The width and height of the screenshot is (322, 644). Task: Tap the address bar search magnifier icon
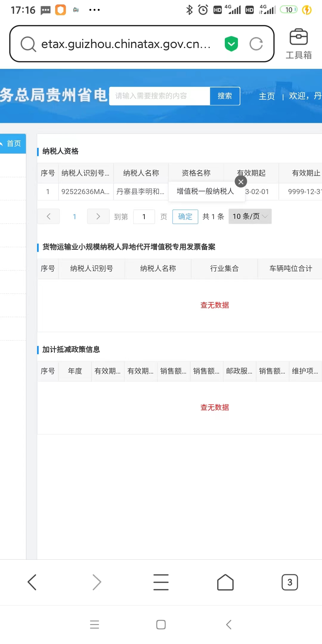click(x=28, y=44)
